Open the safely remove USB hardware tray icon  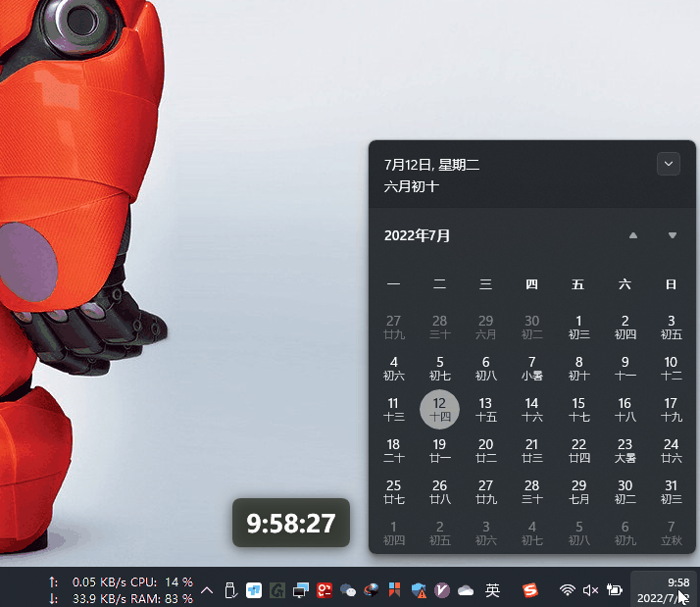point(230,590)
